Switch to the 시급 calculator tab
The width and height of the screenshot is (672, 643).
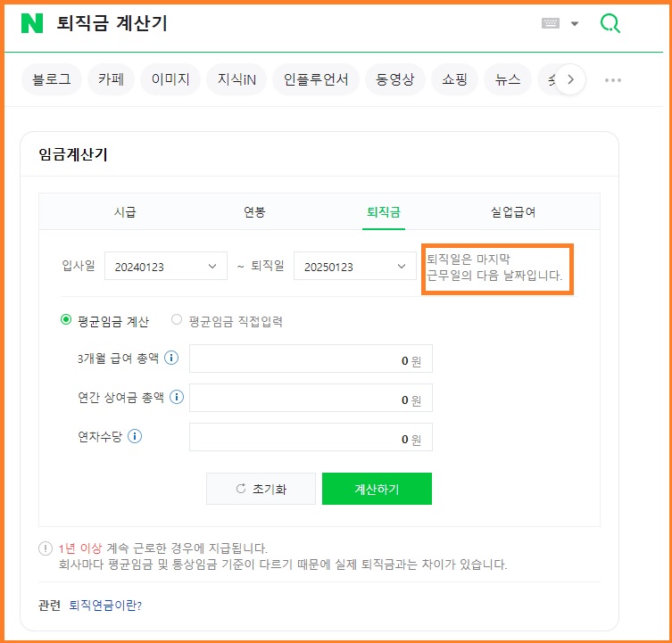[125, 211]
